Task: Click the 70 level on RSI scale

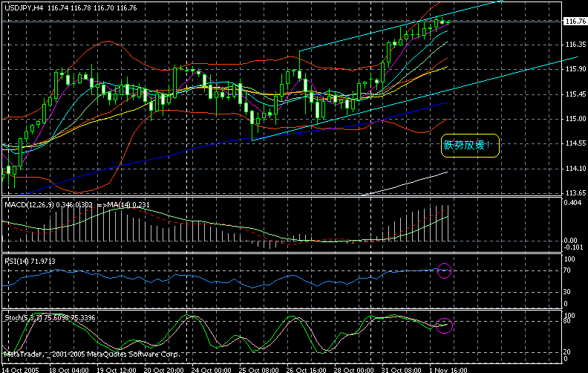Action: [x=567, y=270]
